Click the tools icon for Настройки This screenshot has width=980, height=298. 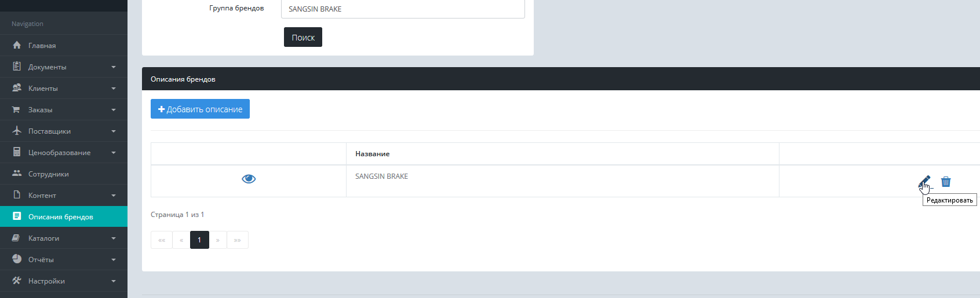[x=17, y=281]
